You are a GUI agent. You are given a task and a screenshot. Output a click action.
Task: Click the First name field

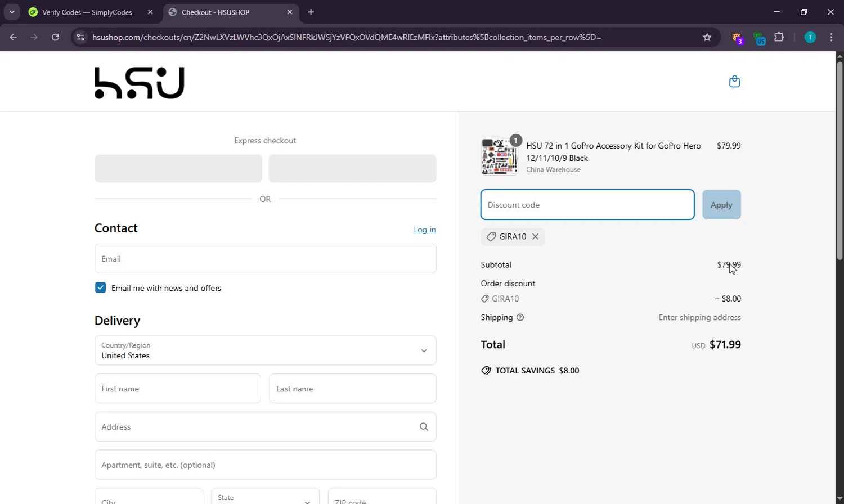coord(178,389)
